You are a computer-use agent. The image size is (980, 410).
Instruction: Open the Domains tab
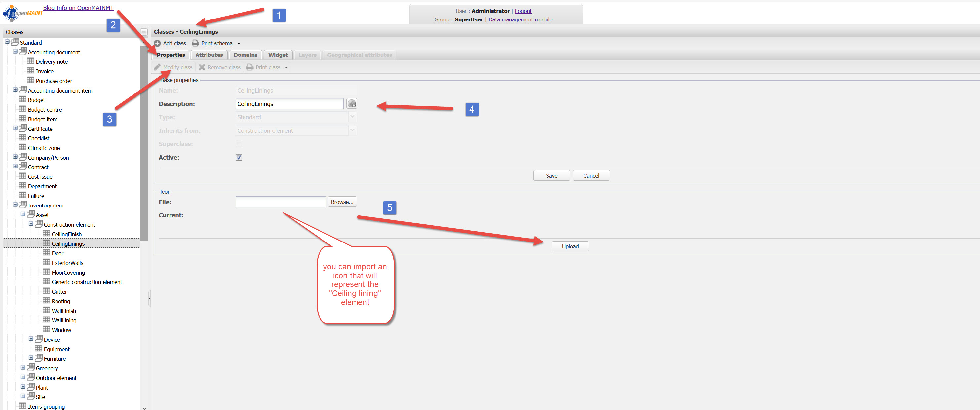click(x=245, y=55)
